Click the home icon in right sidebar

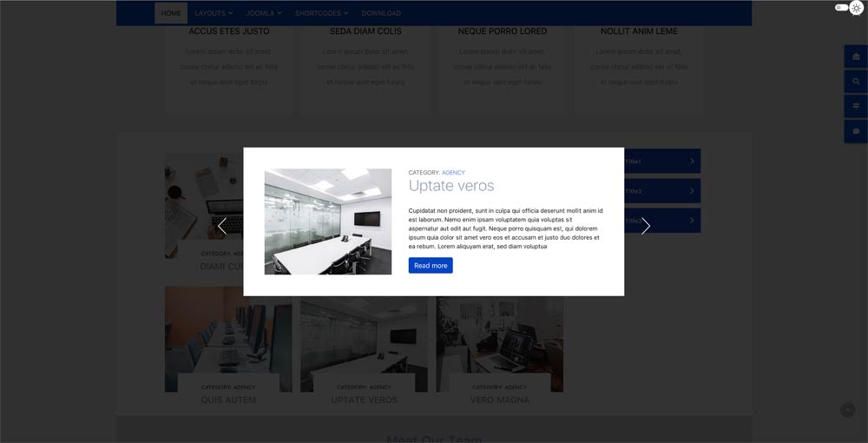[x=856, y=57]
